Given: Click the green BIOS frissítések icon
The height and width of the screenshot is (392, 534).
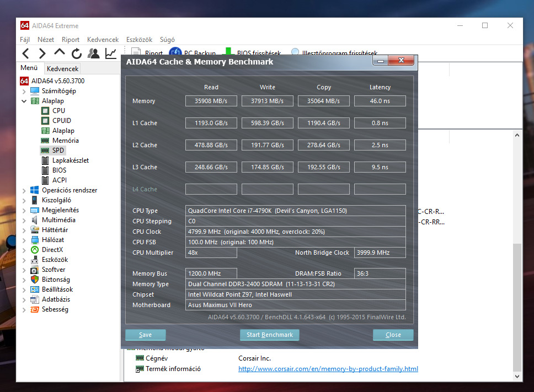Looking at the screenshot, I should point(228,51).
